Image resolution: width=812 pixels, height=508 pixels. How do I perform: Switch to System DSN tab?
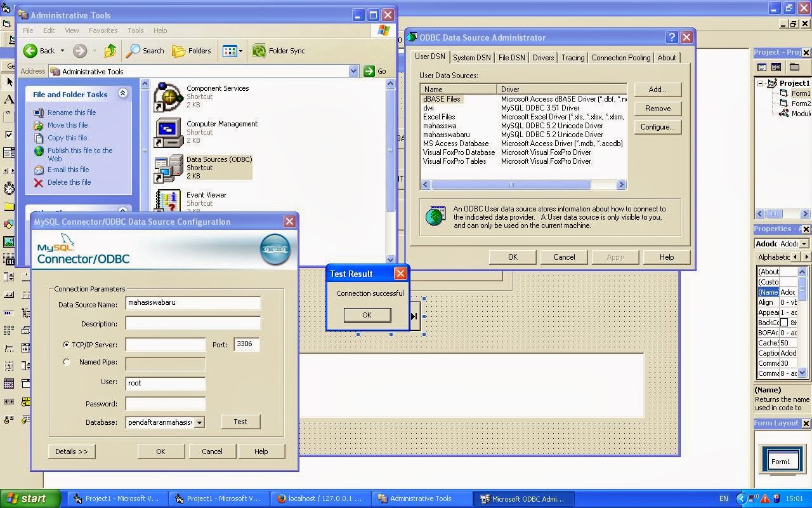(471, 58)
